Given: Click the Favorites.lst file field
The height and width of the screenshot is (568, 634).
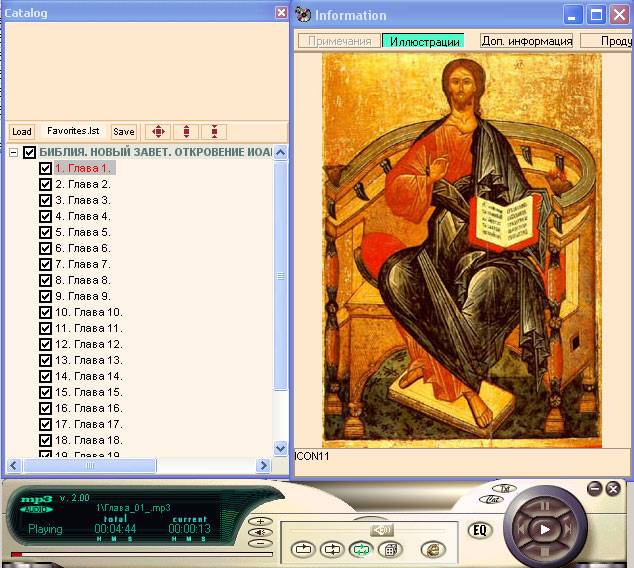Looking at the screenshot, I should tap(73, 131).
